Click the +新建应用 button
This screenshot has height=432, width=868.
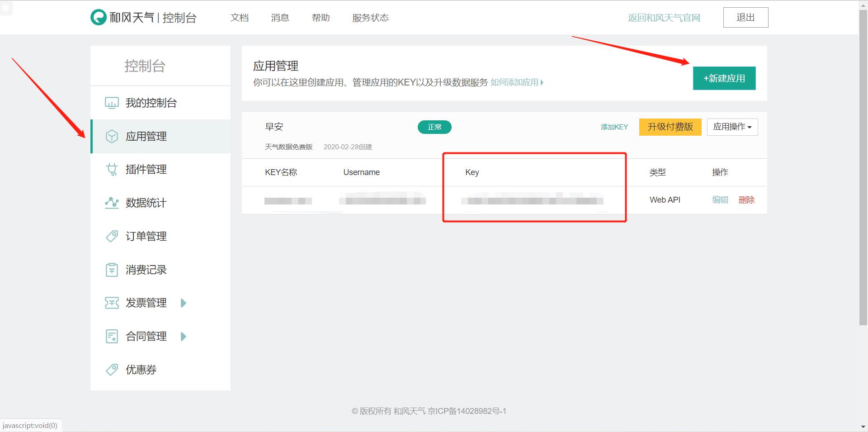click(724, 78)
